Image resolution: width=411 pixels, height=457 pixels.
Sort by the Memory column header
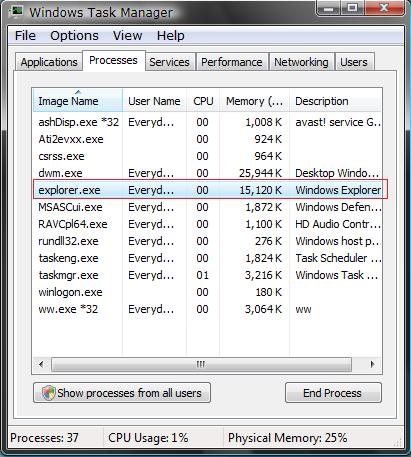tap(254, 101)
